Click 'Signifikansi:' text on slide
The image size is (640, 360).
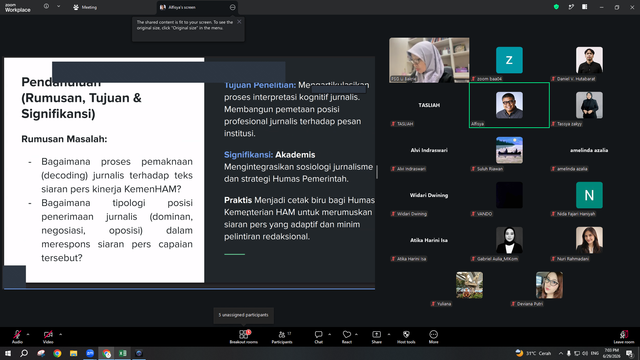point(248,155)
